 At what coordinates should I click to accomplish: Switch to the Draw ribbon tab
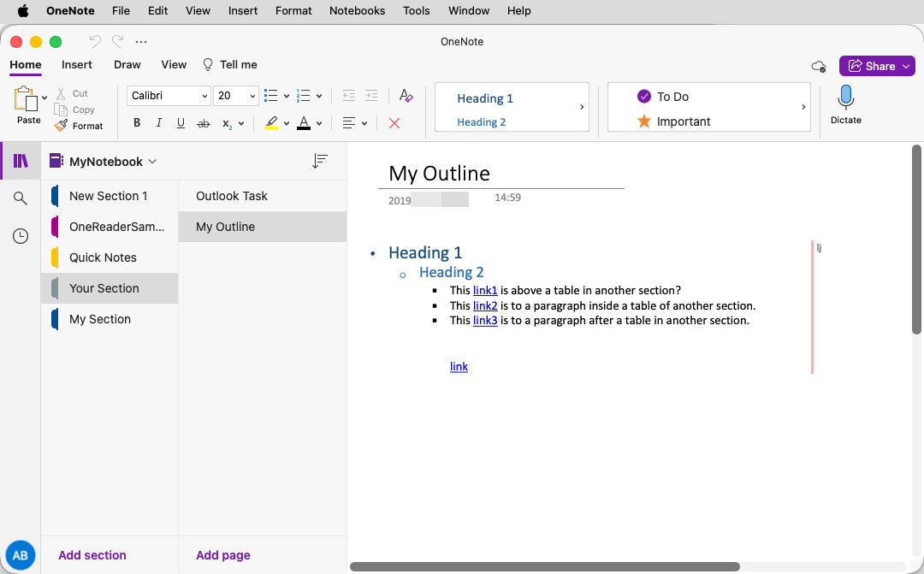click(x=127, y=64)
